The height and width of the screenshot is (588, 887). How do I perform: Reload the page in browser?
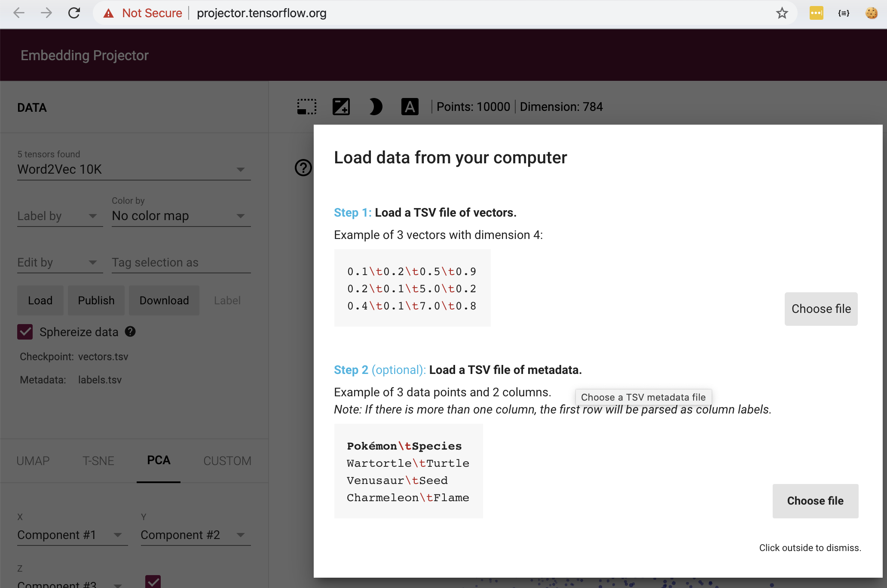(74, 13)
